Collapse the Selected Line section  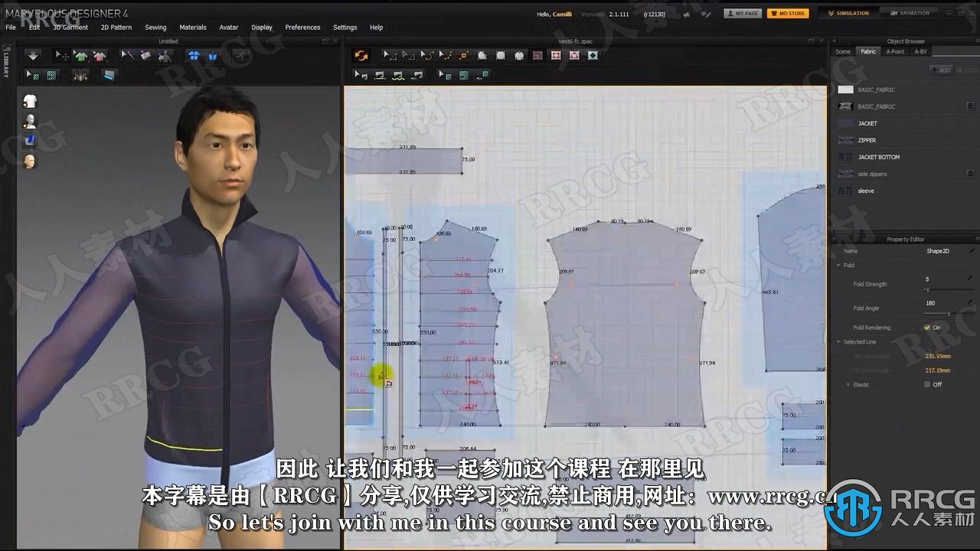839,342
